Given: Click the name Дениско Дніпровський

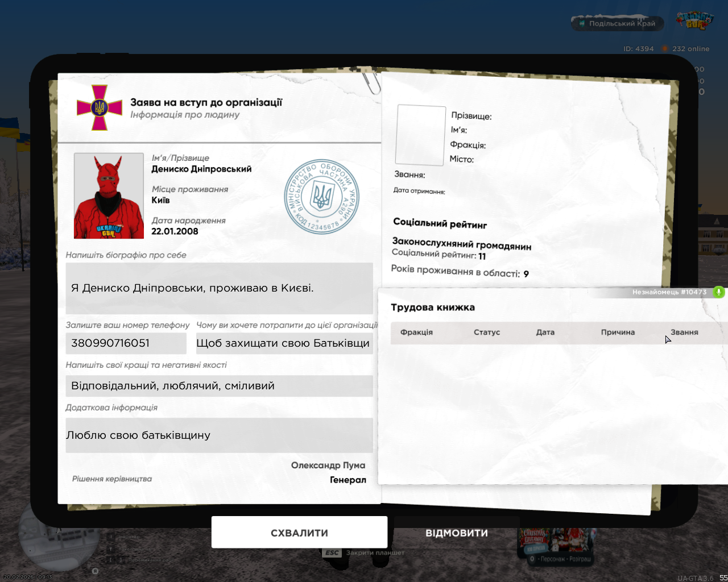Looking at the screenshot, I should tap(201, 169).
